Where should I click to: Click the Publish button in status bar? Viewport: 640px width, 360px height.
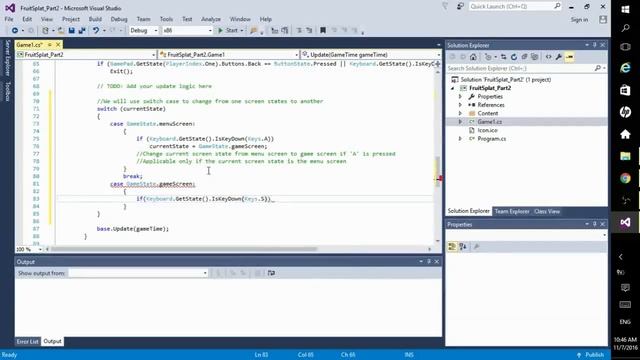click(x=591, y=355)
